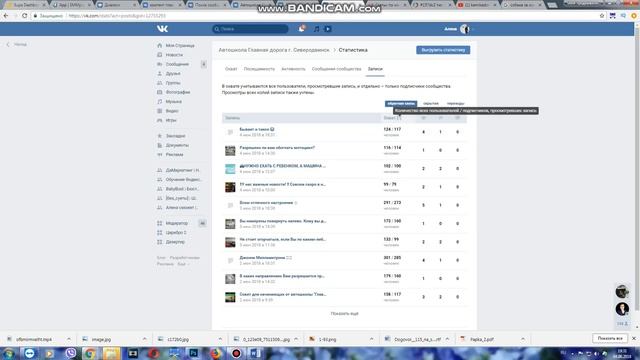Open Word from the taskbar
This screenshot has width=640, height=360.
coord(256,353)
